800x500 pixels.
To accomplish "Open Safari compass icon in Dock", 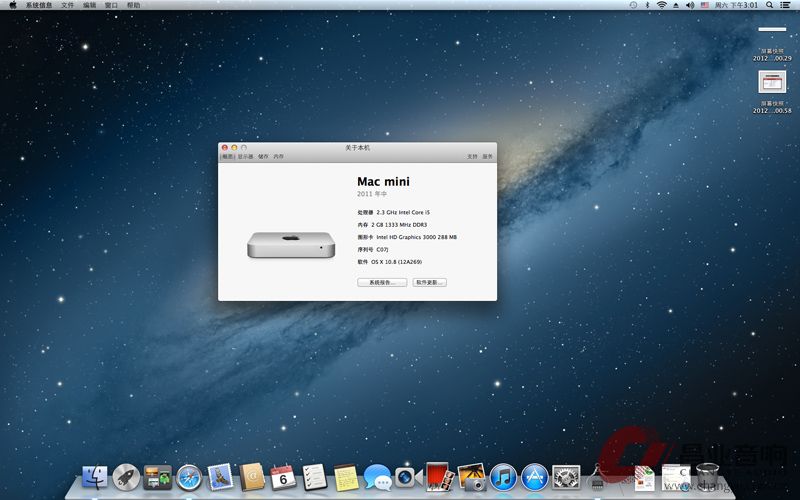I will tap(189, 478).
